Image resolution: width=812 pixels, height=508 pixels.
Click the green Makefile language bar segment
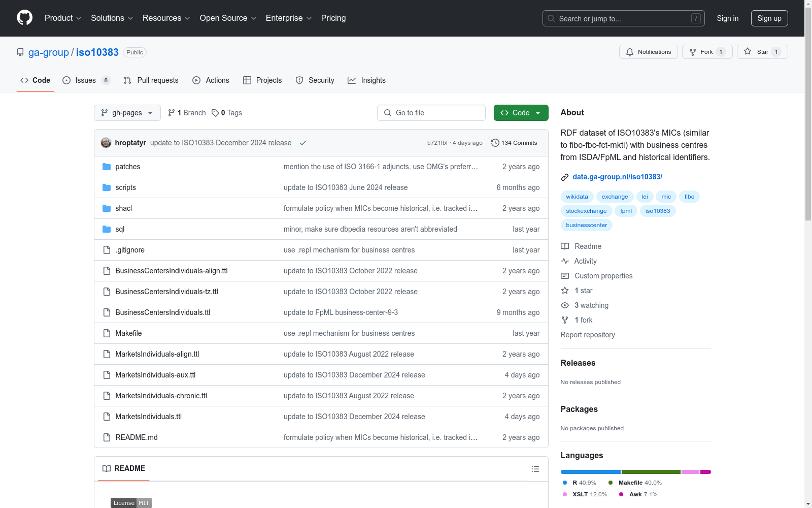(651, 472)
